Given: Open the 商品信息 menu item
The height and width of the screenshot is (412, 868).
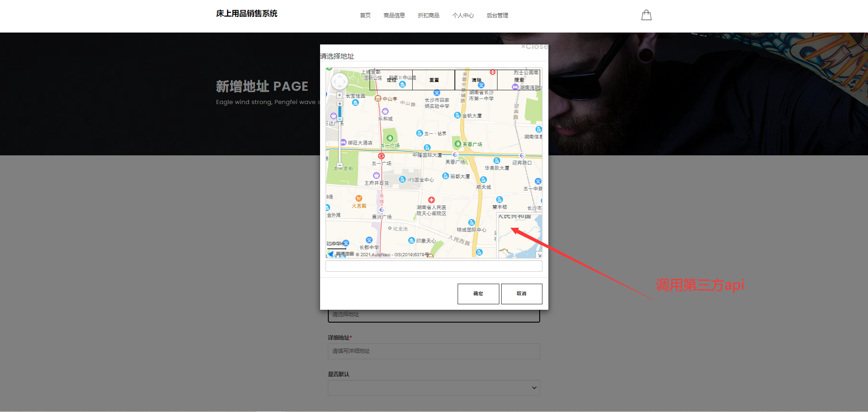Looking at the screenshot, I should [394, 16].
